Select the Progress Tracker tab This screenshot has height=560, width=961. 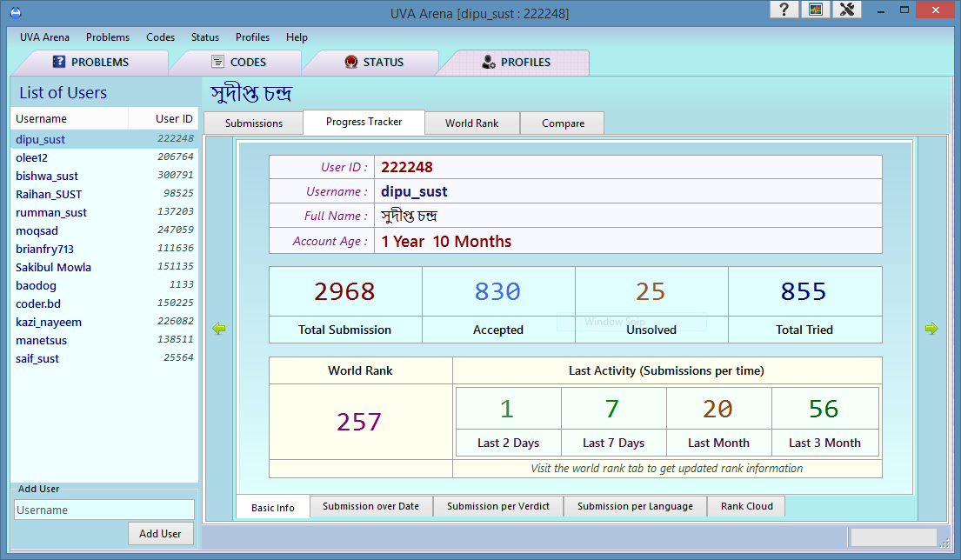tap(364, 122)
